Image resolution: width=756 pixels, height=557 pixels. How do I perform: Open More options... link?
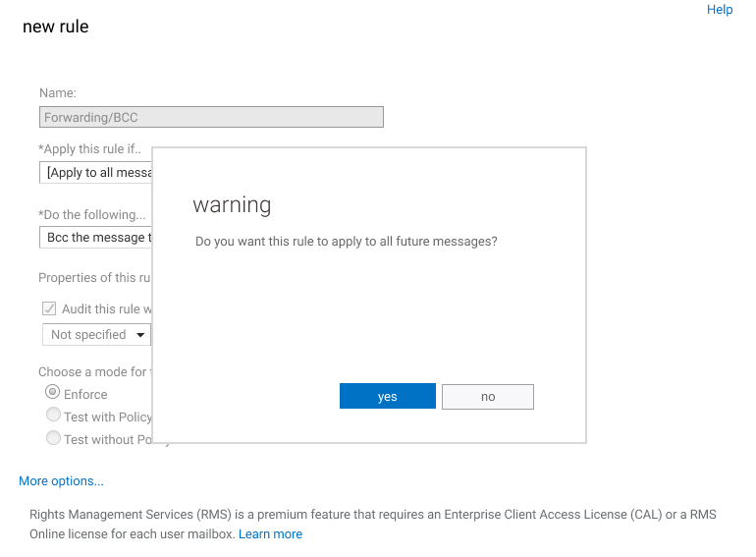click(x=61, y=480)
